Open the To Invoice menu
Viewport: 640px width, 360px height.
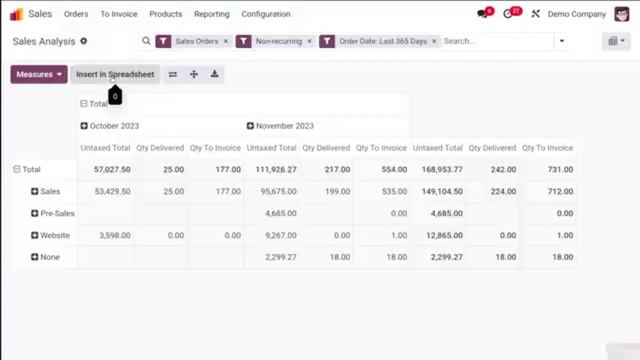(119, 14)
